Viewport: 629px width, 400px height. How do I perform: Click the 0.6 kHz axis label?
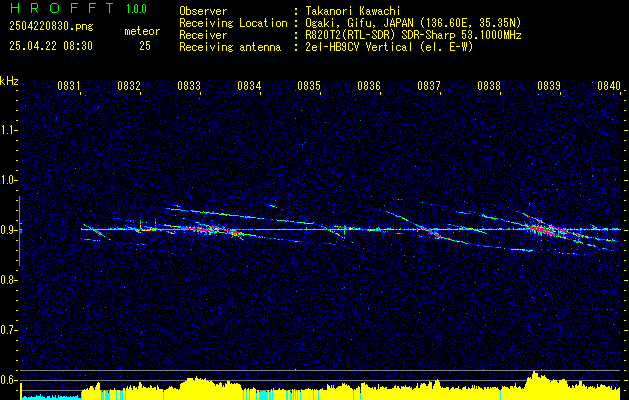coord(8,380)
